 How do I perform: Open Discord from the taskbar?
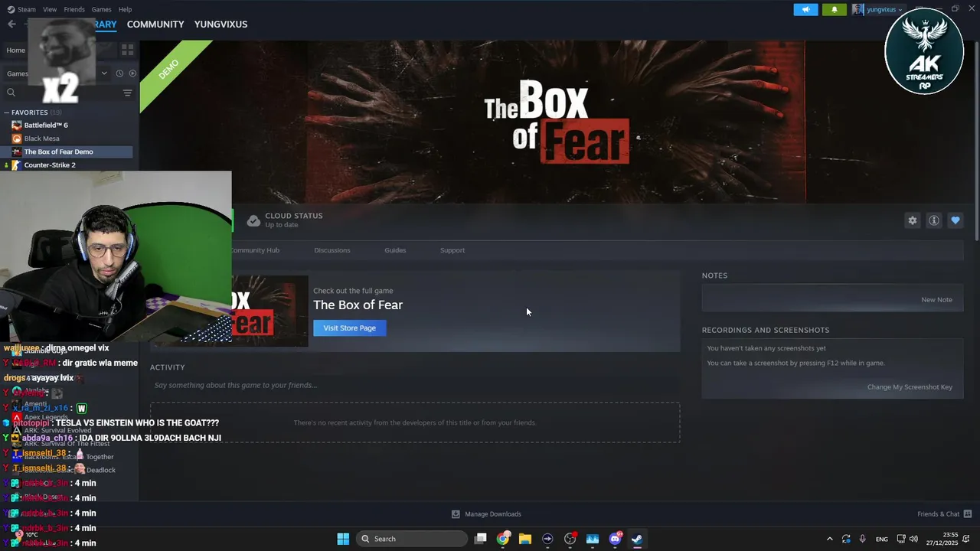point(615,539)
